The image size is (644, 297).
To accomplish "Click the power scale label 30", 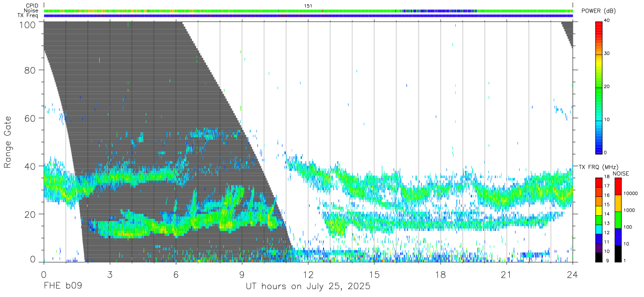I will pyautogui.click(x=608, y=53).
